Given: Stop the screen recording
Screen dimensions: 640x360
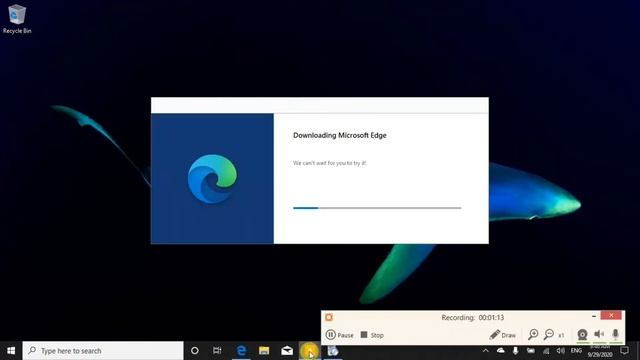Looking at the screenshot, I should click(372, 335).
